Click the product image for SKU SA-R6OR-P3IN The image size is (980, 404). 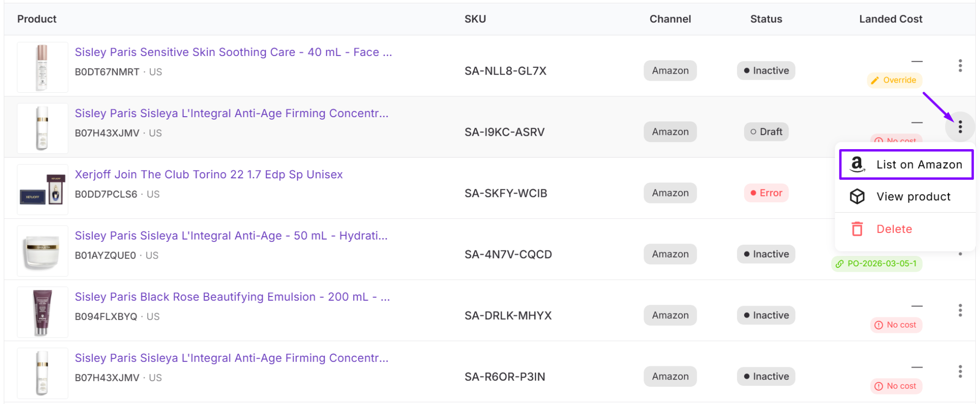(x=43, y=373)
